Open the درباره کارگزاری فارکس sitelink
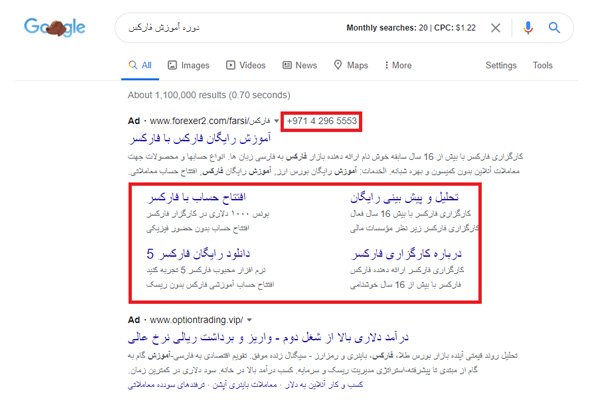 point(406,254)
